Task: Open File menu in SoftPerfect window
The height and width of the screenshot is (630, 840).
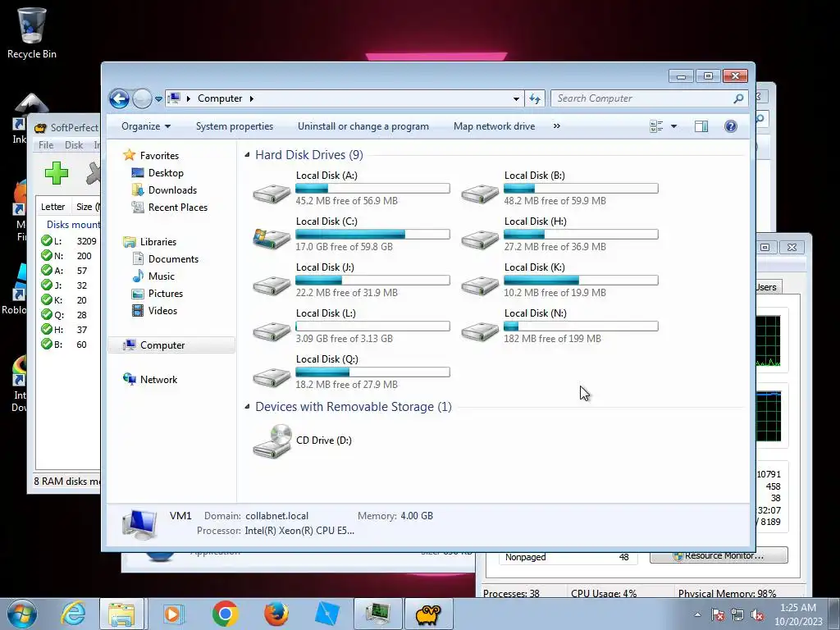Action: 46,145
